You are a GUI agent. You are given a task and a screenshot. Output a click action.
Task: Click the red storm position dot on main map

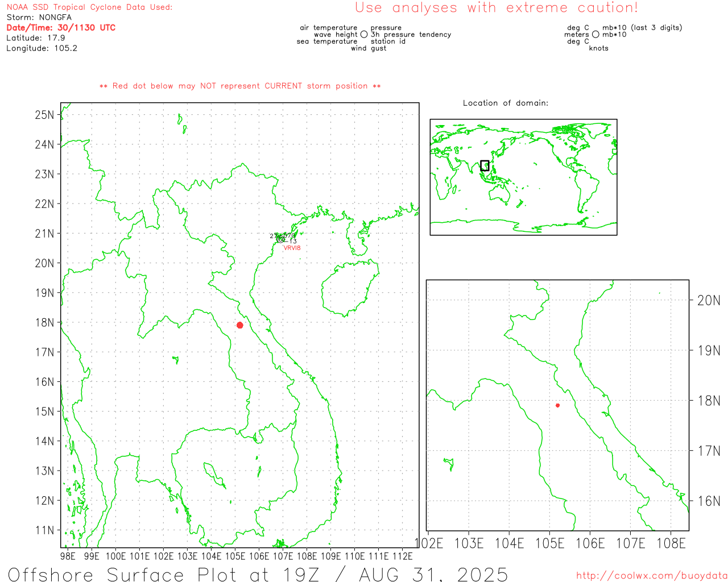tap(240, 325)
